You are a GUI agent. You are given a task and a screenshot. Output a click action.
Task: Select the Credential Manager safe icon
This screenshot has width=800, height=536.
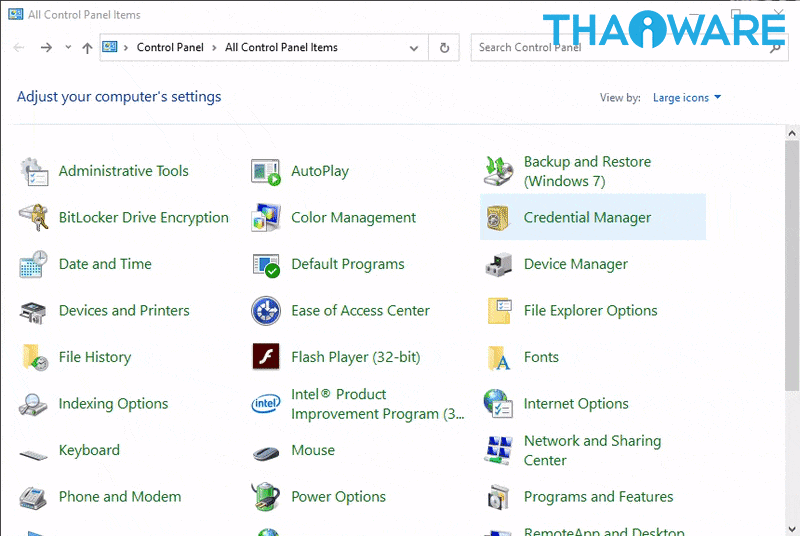498,218
